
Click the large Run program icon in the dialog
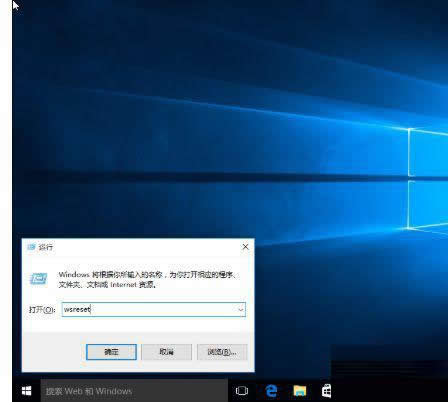coord(39,279)
